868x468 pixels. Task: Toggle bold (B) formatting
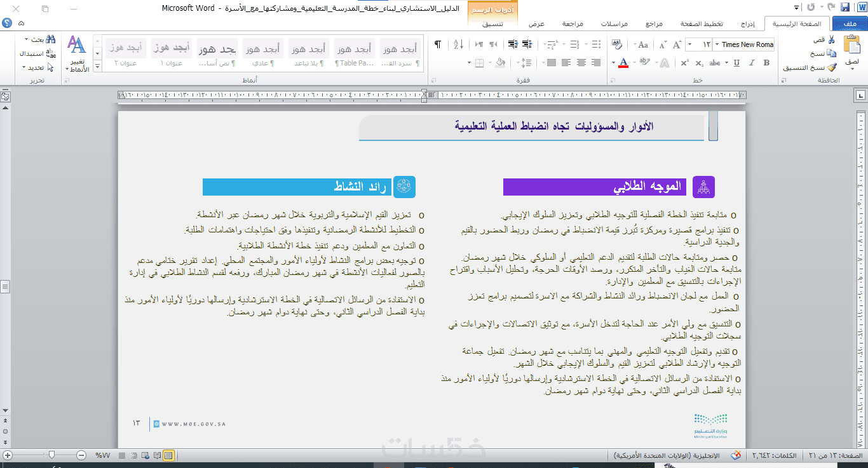click(767, 62)
